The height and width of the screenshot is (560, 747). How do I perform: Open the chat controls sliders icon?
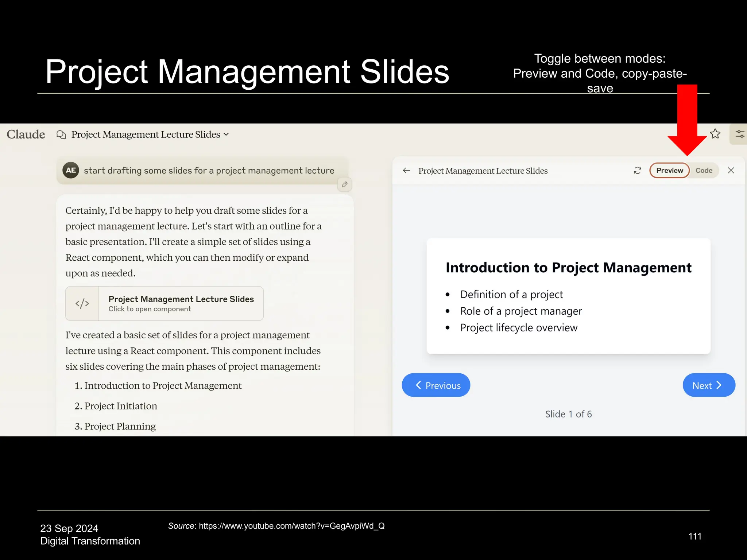pos(739,134)
